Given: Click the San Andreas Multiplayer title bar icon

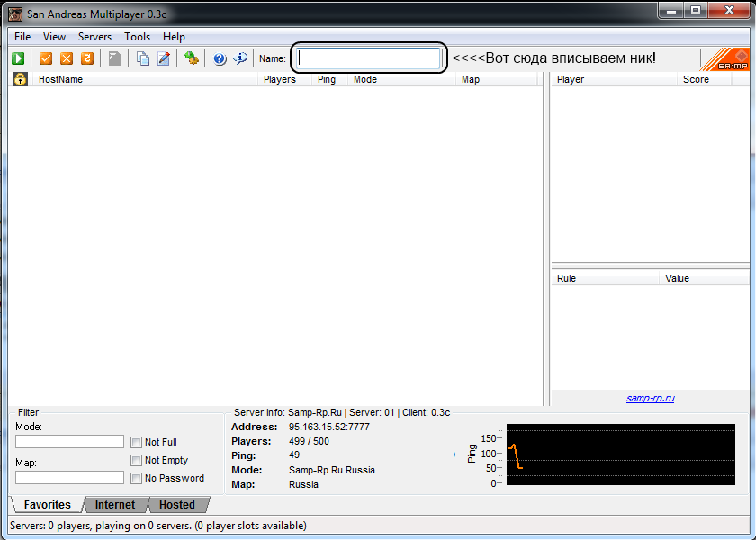Looking at the screenshot, I should pos(15,14).
